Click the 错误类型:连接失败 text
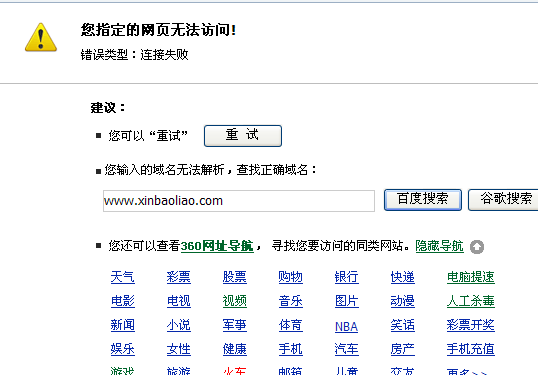 (134, 55)
